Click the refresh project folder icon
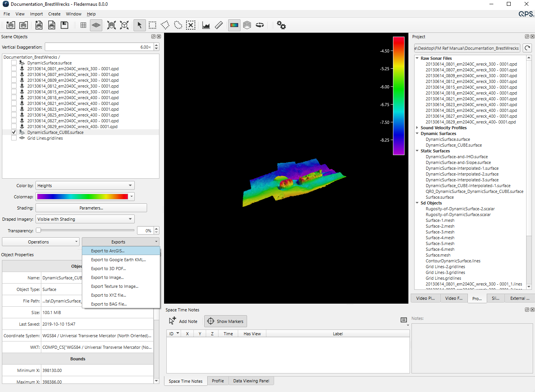535x392 pixels. [527, 48]
